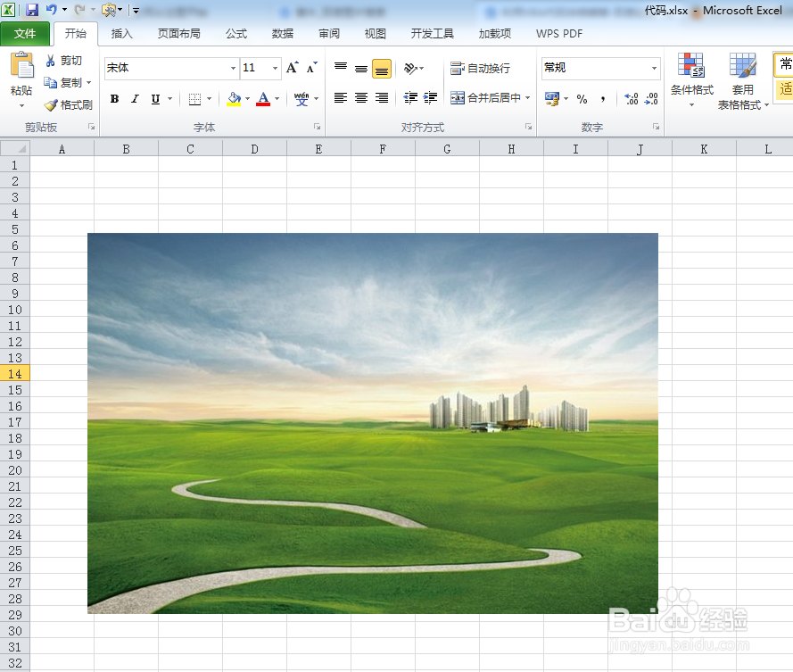The image size is (793, 672).
Task: Toggle bottom align (highlighted) button
Action: [x=382, y=69]
